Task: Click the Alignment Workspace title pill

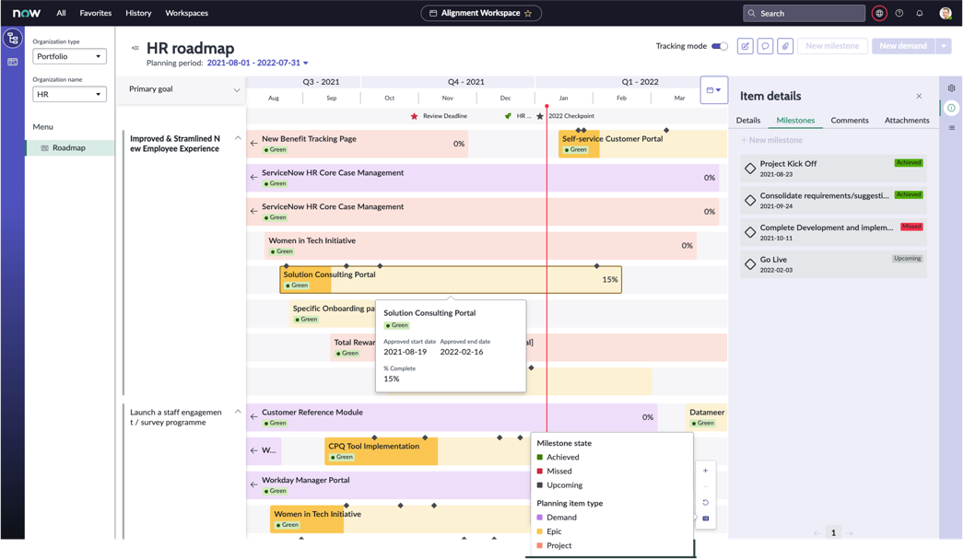Action: point(481,13)
